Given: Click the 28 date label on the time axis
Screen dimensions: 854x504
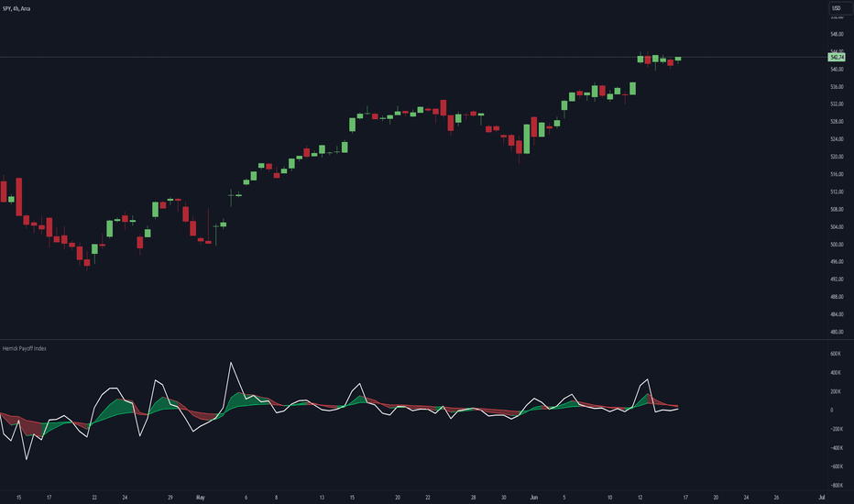Looking at the screenshot, I should (474, 498).
